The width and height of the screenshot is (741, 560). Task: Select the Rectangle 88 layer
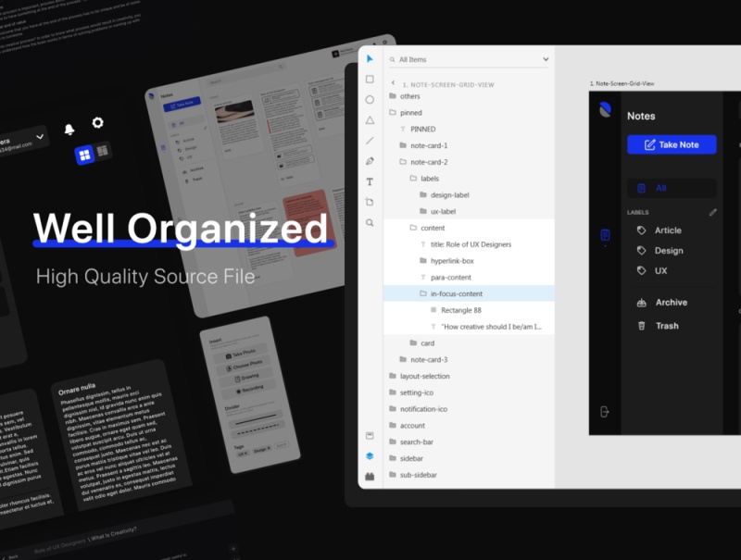(463, 310)
